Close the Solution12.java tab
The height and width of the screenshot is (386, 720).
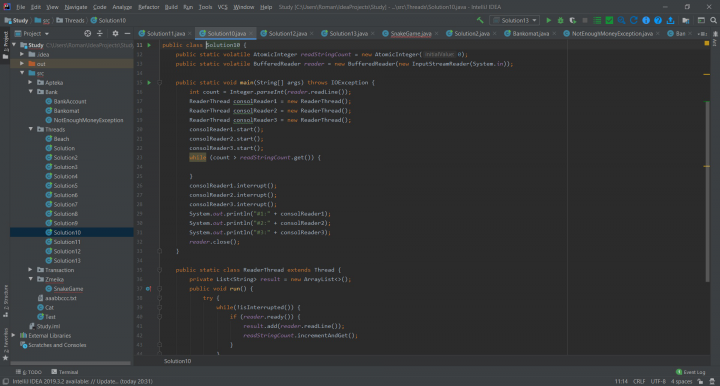tap(312, 34)
